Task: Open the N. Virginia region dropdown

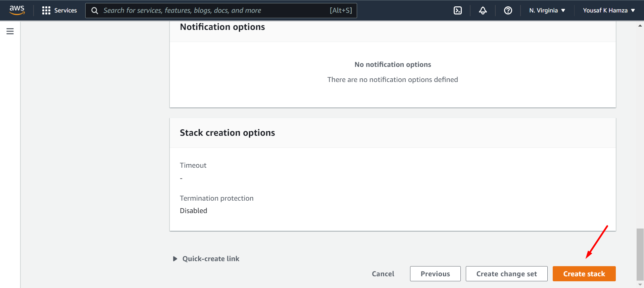Action: point(547,10)
